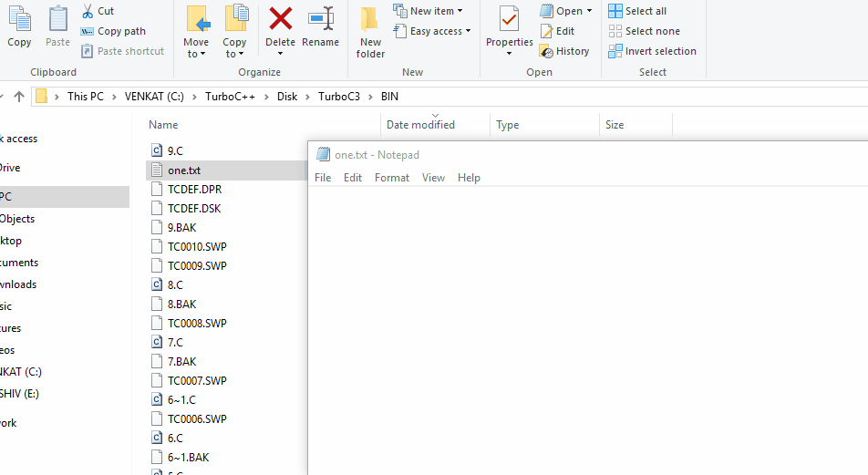Click the Copy icon in Clipboard group

click(x=19, y=18)
